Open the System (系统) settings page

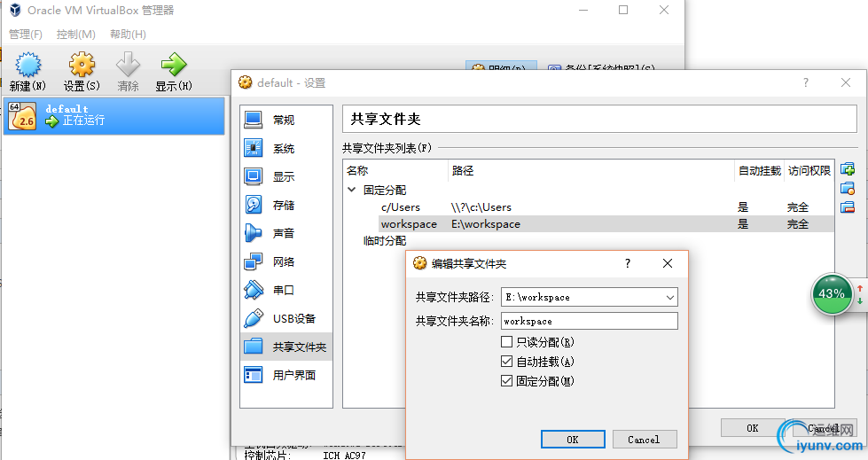point(286,148)
